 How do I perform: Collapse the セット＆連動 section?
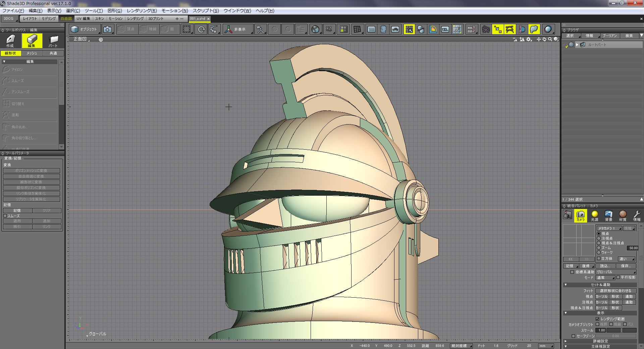pos(566,285)
